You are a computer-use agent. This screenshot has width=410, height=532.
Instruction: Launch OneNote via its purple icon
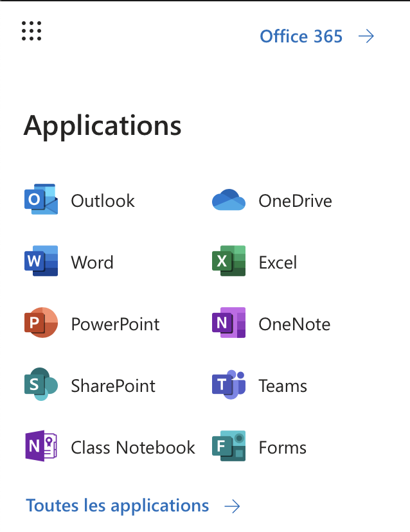229,323
